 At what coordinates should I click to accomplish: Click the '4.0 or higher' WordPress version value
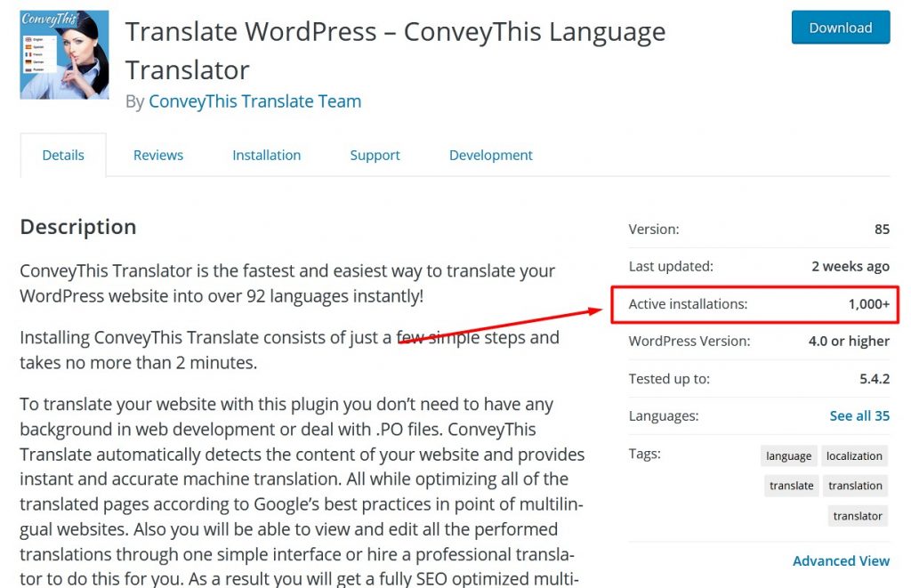coord(849,341)
